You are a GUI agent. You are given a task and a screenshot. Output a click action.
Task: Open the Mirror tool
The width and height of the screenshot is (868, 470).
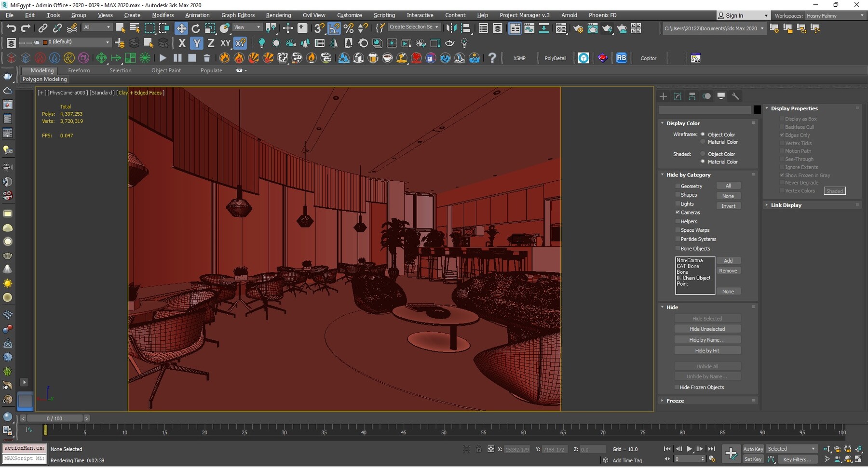451,27
